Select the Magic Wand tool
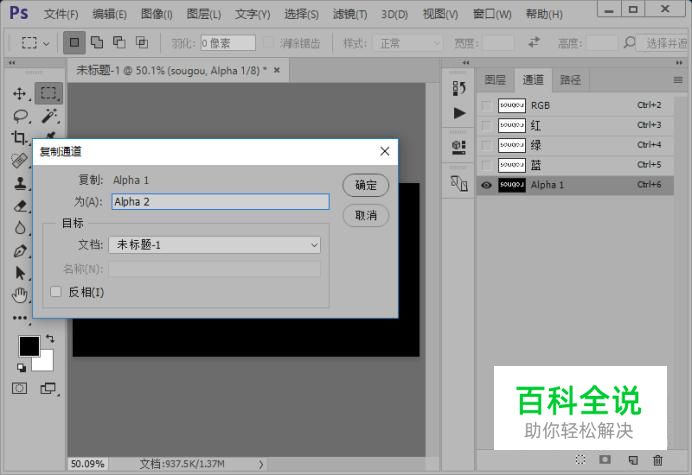692x475 pixels. point(49,116)
